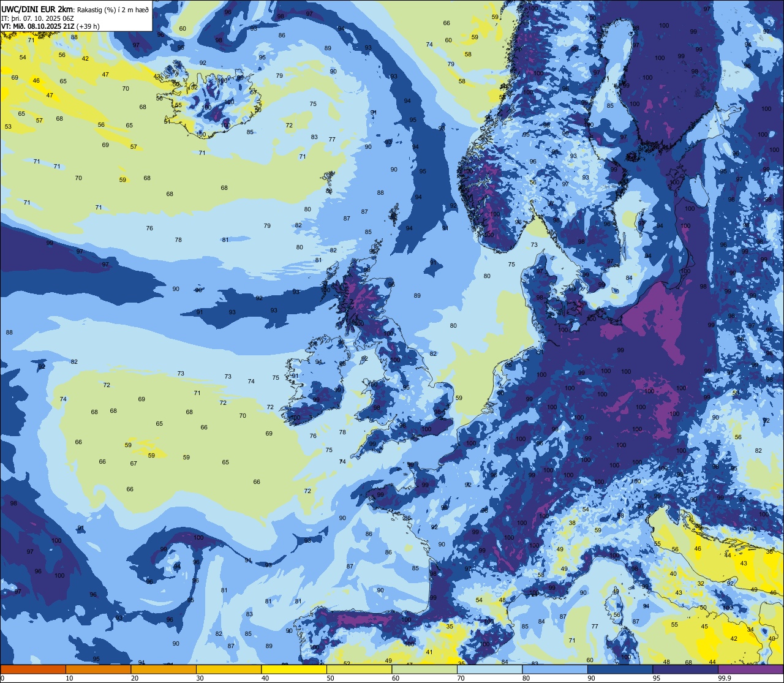Click the legend swatch between 90 and 95
This screenshot has height=683, width=784.
(x=620, y=669)
